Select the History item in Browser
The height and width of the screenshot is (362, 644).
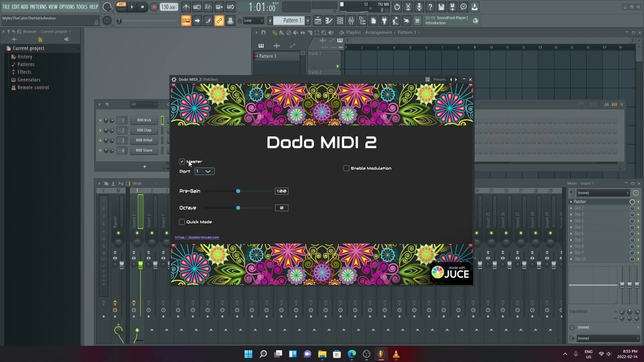[x=25, y=57]
